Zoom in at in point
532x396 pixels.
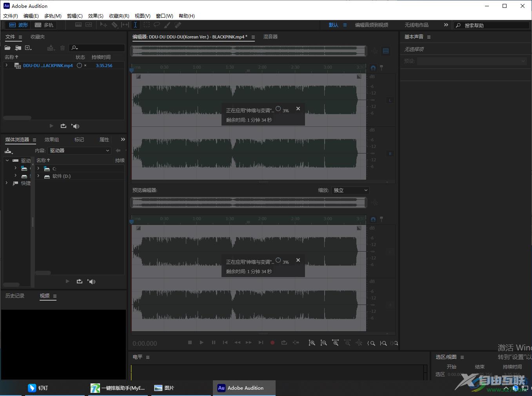click(x=371, y=343)
